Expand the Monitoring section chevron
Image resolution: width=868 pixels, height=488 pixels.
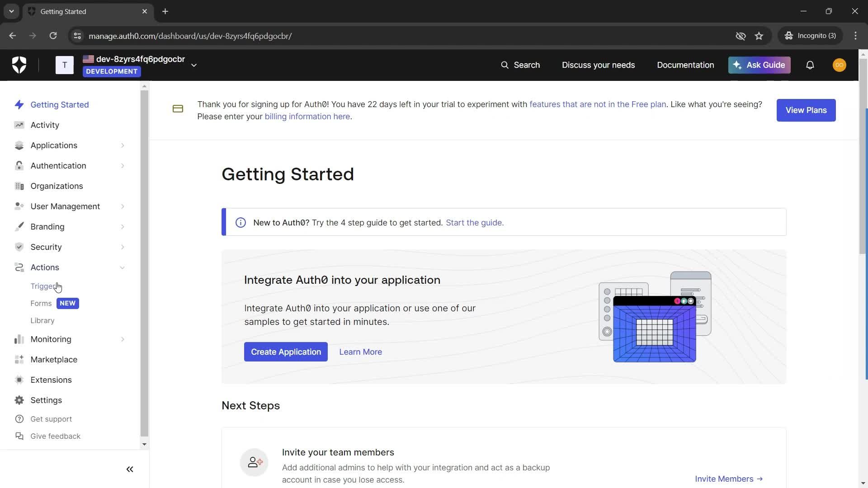123,339
